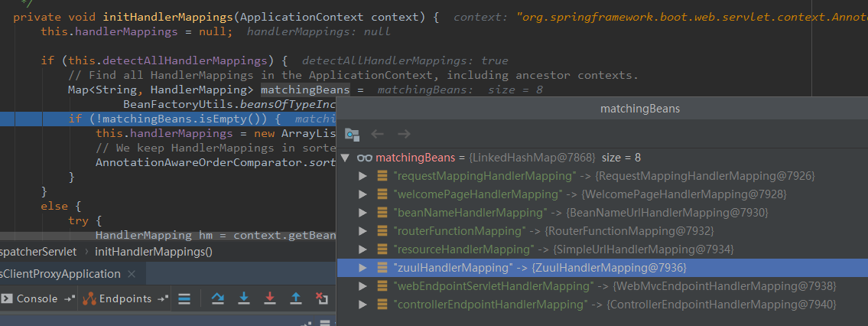Click the pin icon beside Console tab
This screenshot has width=868, height=326.
pos(69,299)
